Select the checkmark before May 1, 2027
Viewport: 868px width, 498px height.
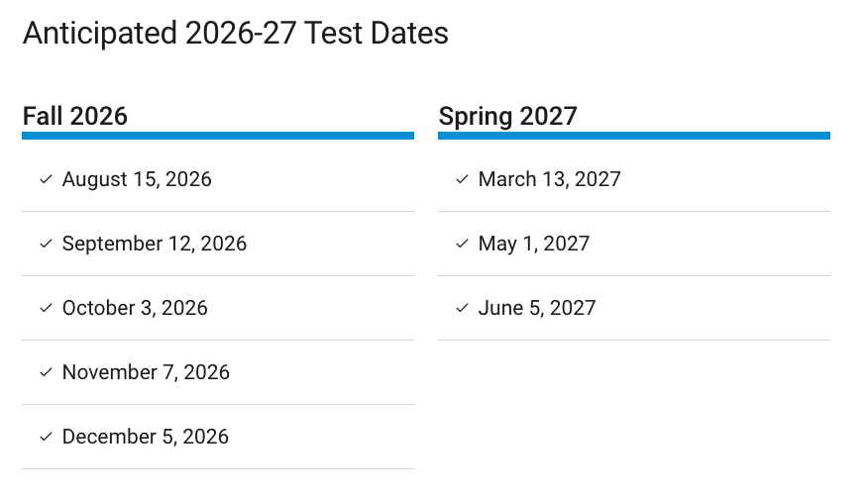pos(462,244)
